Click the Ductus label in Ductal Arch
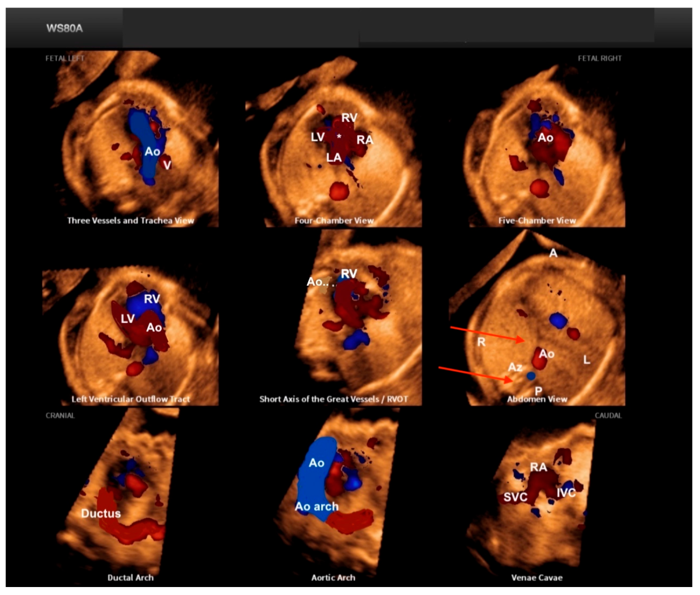The image size is (700, 595). (101, 513)
